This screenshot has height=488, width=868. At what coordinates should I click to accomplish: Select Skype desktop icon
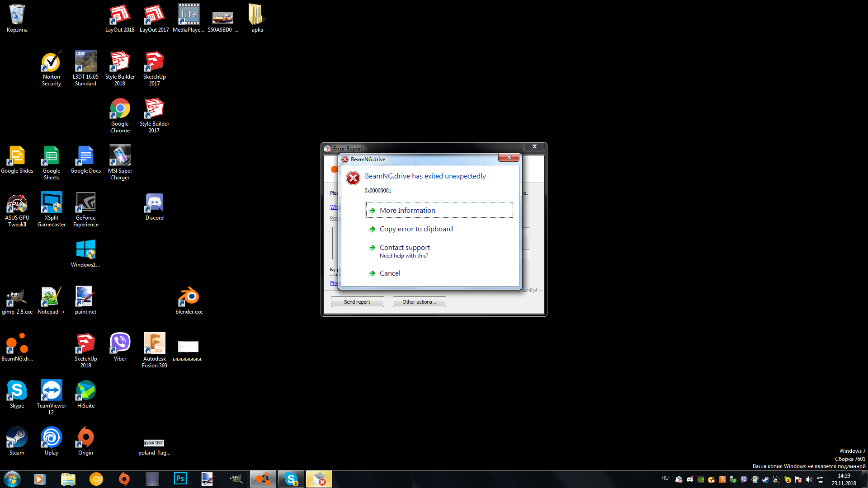17,395
